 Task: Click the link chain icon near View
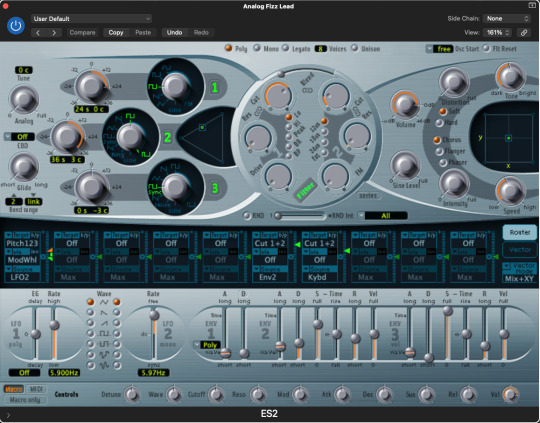[523, 33]
